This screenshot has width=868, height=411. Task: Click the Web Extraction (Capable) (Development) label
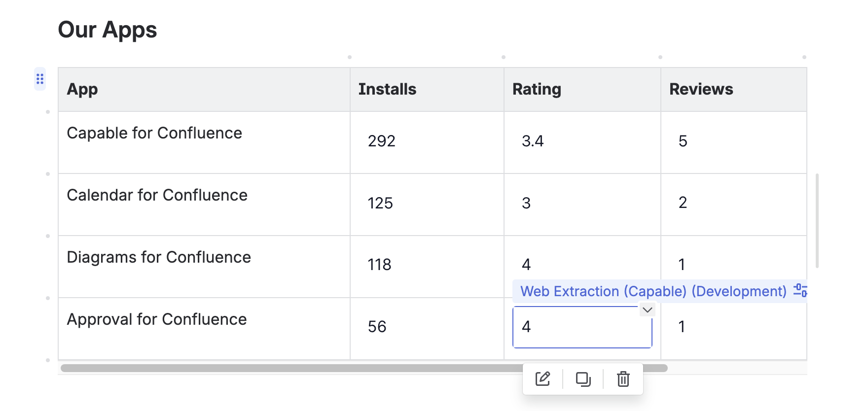653,291
